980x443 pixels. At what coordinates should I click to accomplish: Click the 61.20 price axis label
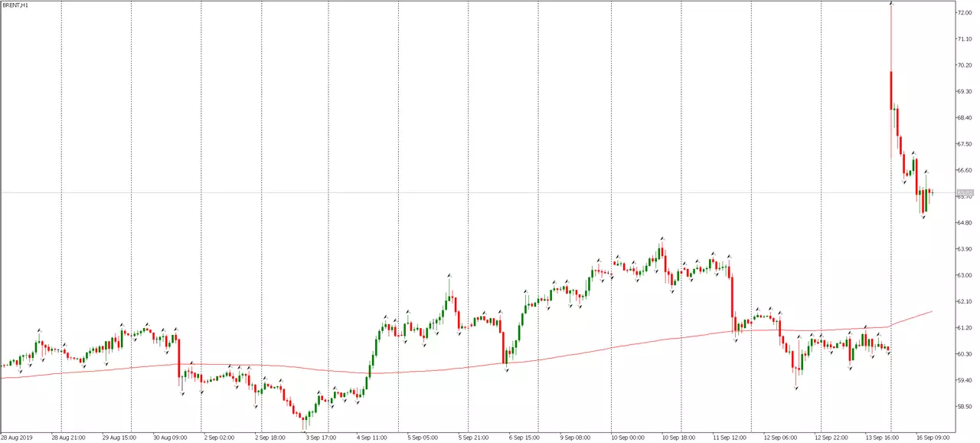point(965,328)
